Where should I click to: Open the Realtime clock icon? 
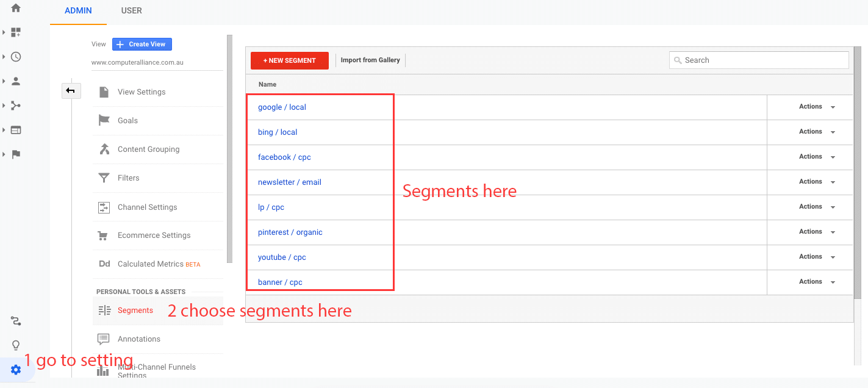click(16, 57)
